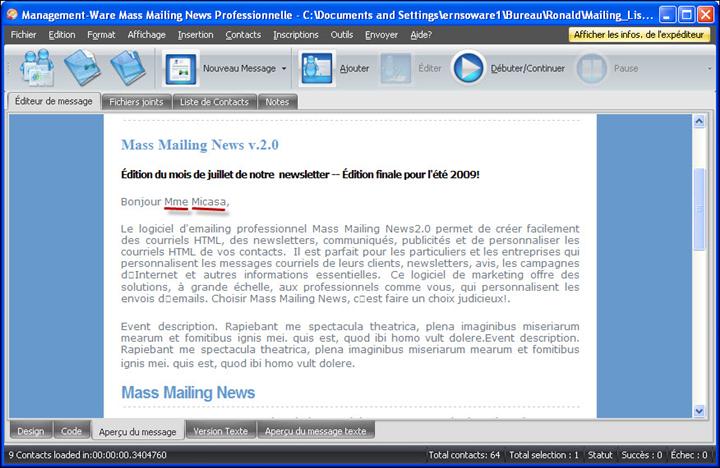The image size is (720, 468).
Task: Click the third blue folder toolbar icon
Action: pos(128,68)
